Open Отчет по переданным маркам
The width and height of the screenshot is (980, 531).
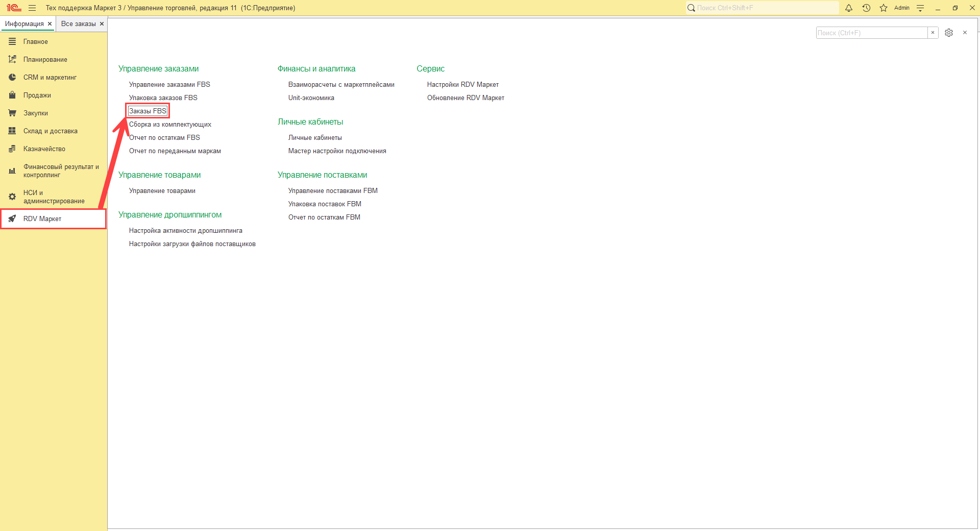[175, 151]
